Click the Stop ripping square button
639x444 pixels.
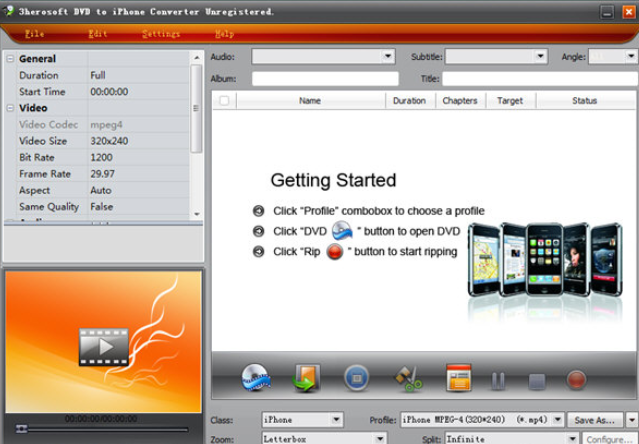(x=537, y=381)
